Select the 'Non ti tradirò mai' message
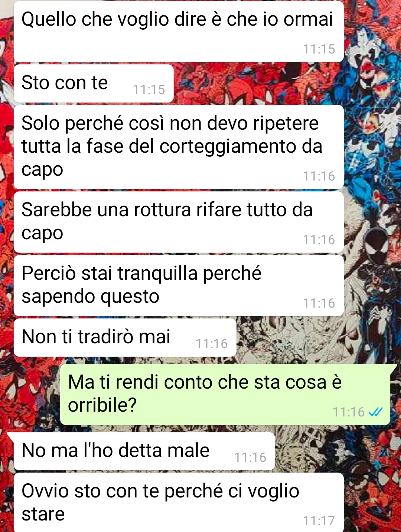Image resolution: width=401 pixels, height=532 pixels. [x=125, y=338]
